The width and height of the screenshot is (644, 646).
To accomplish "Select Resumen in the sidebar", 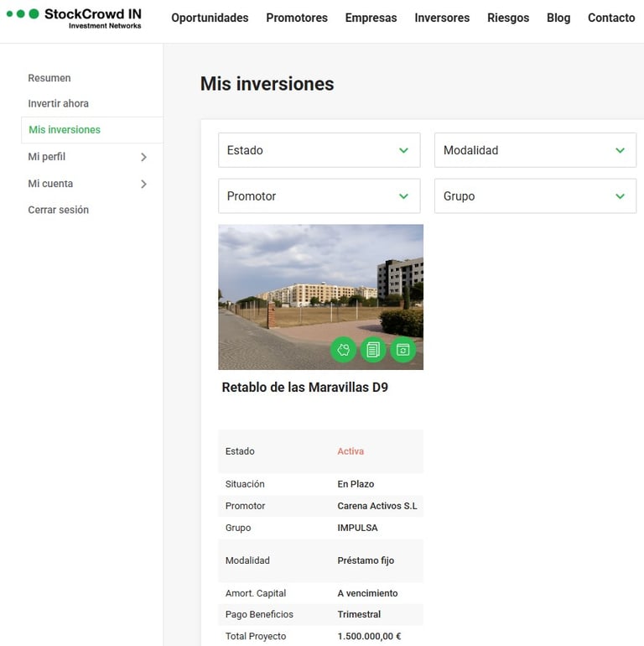I will coord(49,78).
